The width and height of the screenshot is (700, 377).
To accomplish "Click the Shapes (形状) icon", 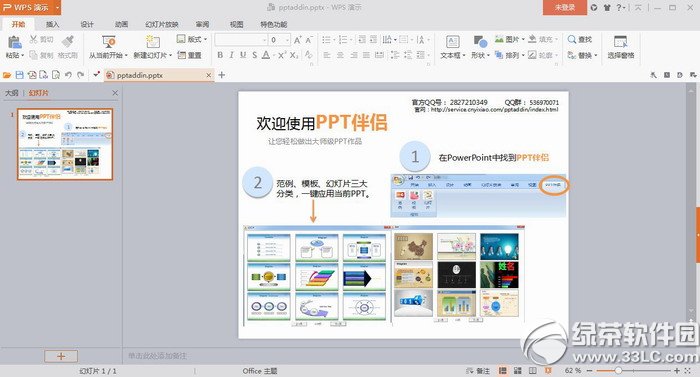I will coord(480,42).
